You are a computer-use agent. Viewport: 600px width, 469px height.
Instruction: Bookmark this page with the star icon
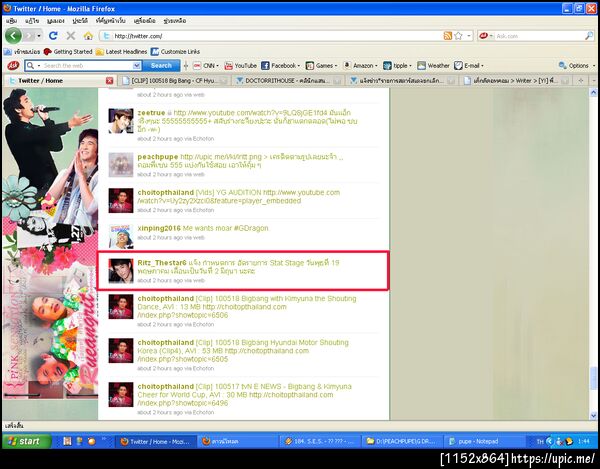458,36
